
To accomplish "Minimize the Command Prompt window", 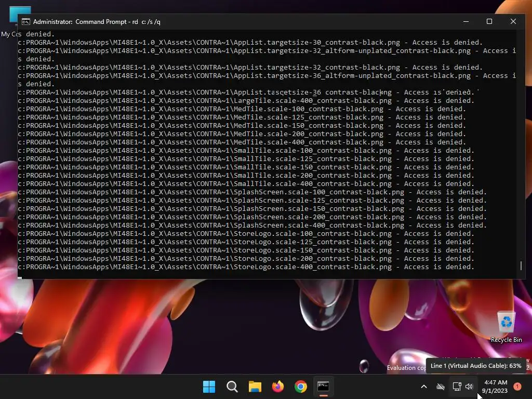I will tap(466, 21).
